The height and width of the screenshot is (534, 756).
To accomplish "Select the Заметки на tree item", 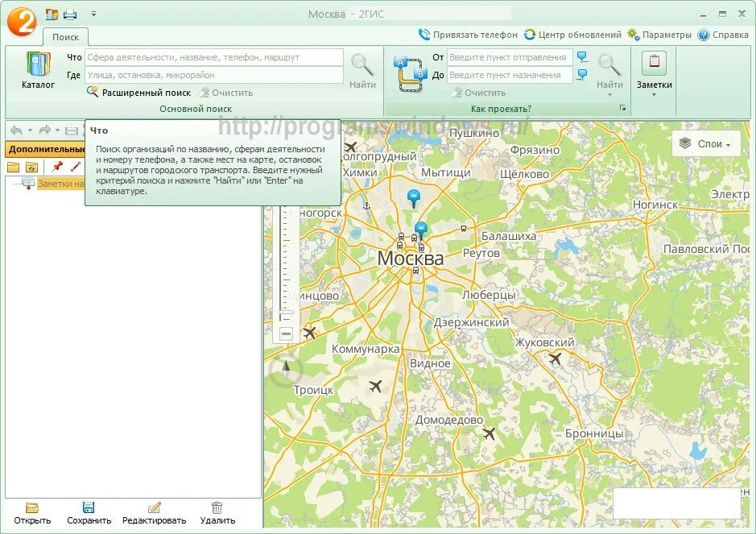I will coord(60,184).
